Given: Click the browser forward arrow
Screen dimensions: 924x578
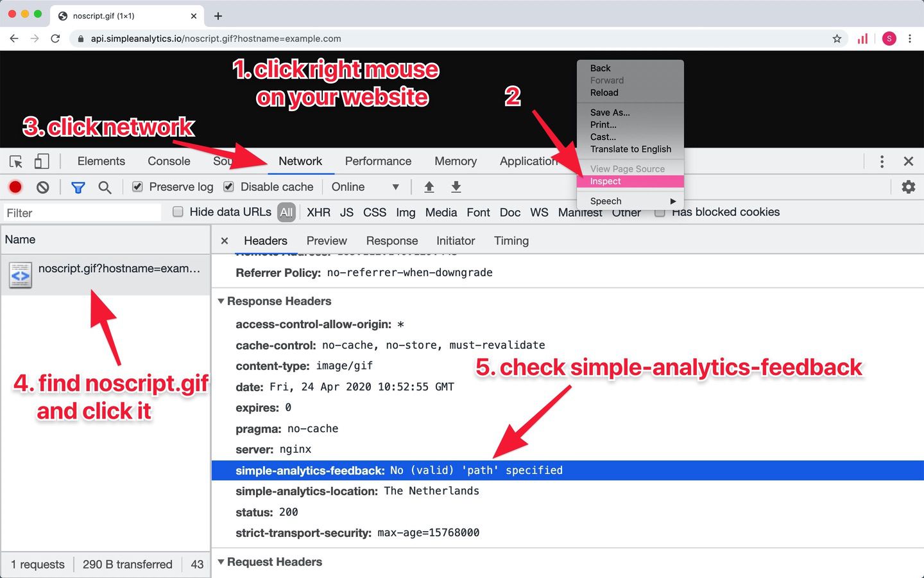Looking at the screenshot, I should (x=35, y=39).
